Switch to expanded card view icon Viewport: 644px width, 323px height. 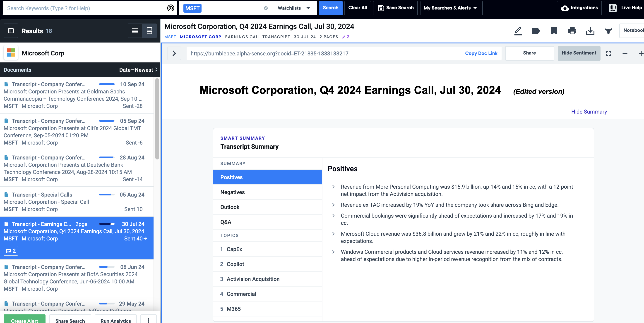click(x=149, y=31)
